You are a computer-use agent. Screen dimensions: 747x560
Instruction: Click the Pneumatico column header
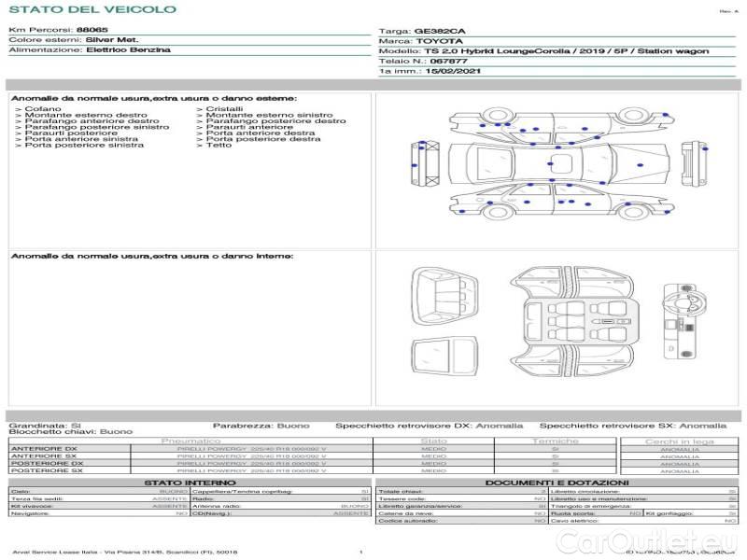coord(191,441)
